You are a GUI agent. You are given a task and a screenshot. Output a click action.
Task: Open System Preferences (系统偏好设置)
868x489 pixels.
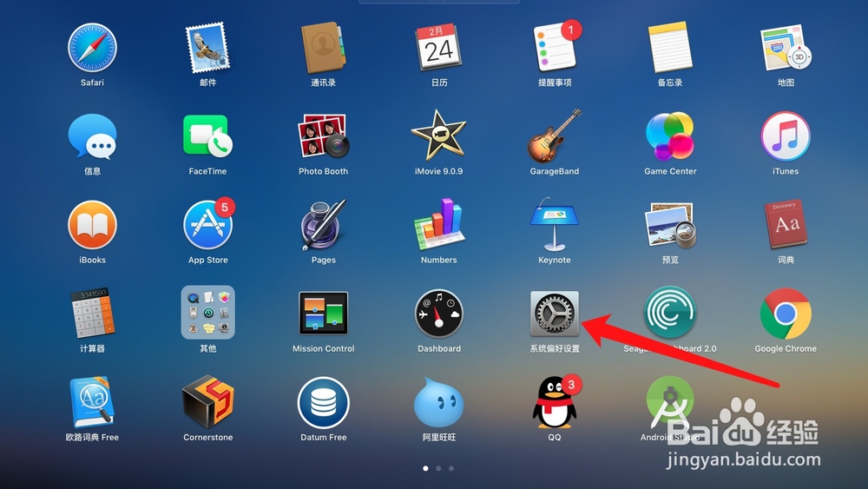pos(555,314)
